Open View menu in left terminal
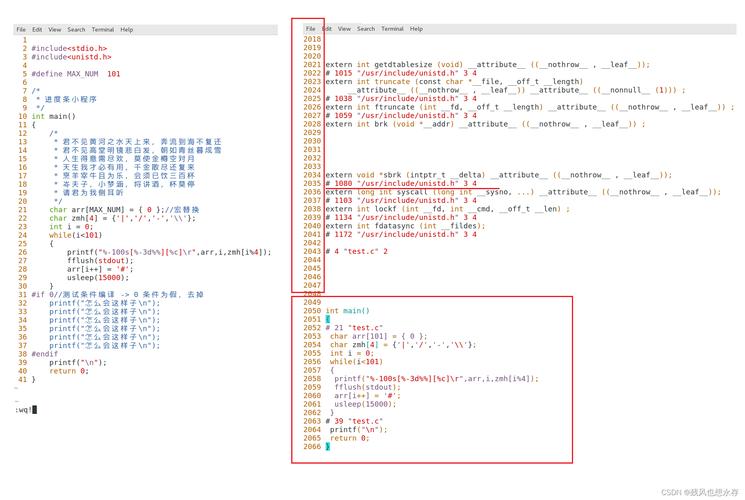The height and width of the screenshot is (500, 745). coord(55,29)
